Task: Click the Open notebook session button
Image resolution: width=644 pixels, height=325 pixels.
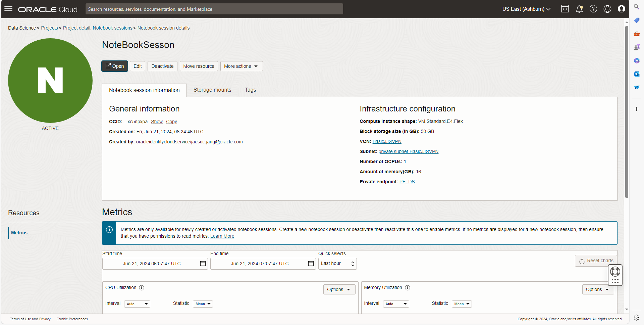Action: pos(115,66)
